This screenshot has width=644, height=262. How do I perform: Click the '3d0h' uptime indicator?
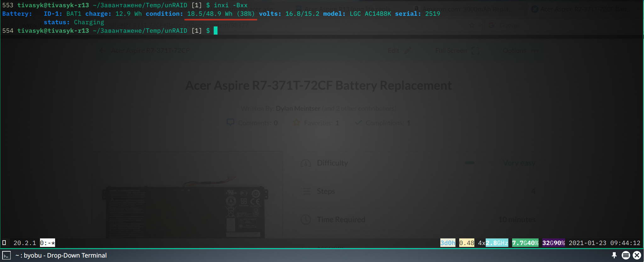click(448, 243)
